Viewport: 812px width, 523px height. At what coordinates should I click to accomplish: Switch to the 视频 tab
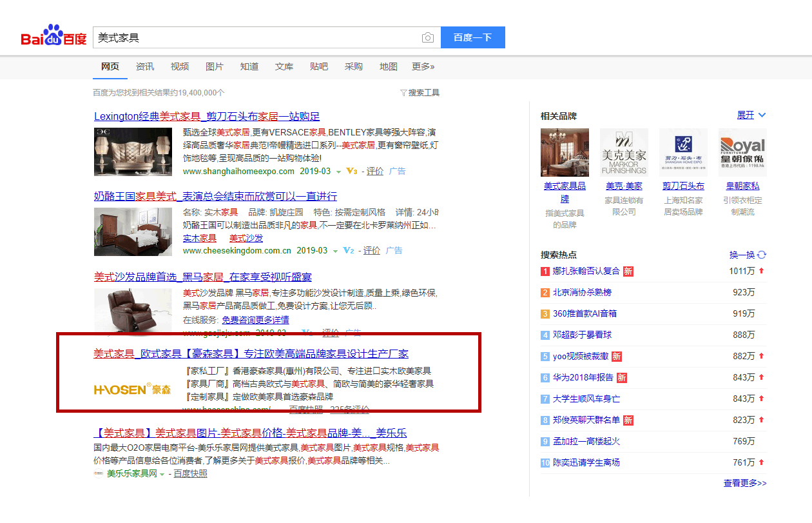pos(180,66)
